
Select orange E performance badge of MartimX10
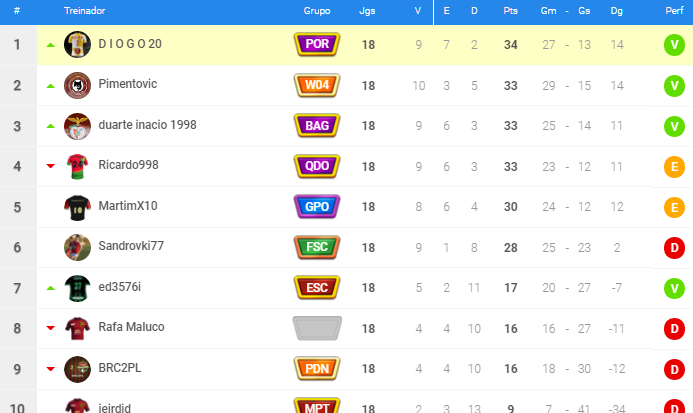click(x=674, y=207)
